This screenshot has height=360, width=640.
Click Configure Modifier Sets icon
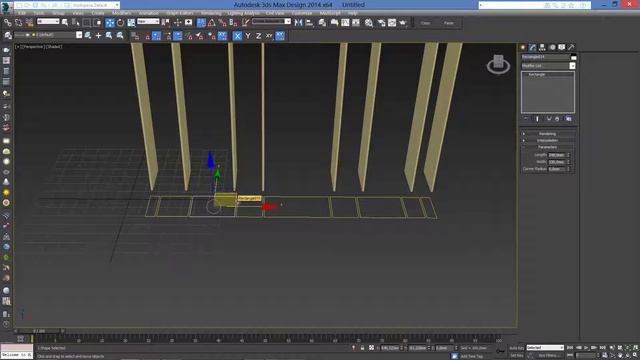point(569,119)
